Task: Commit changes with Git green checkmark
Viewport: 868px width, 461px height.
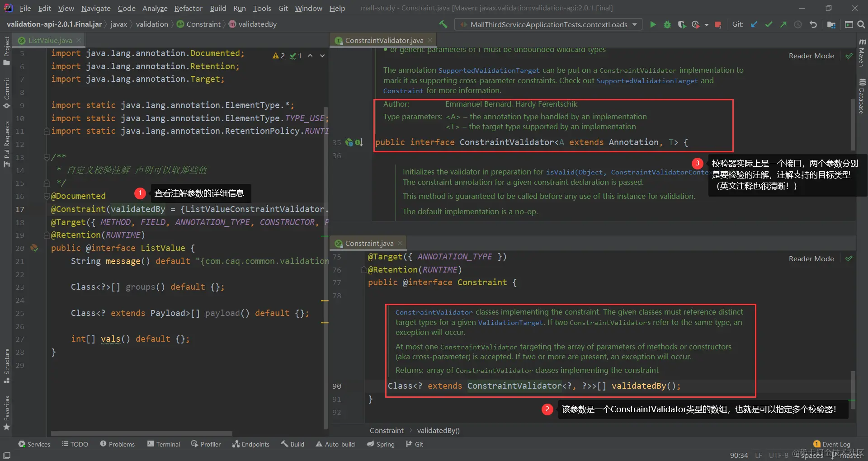Action: pos(769,24)
